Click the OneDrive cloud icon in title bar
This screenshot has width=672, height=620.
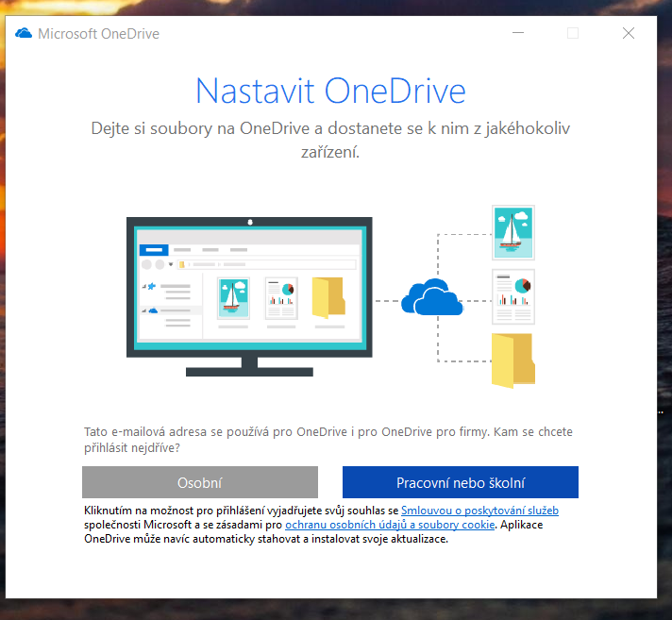pyautogui.click(x=24, y=33)
